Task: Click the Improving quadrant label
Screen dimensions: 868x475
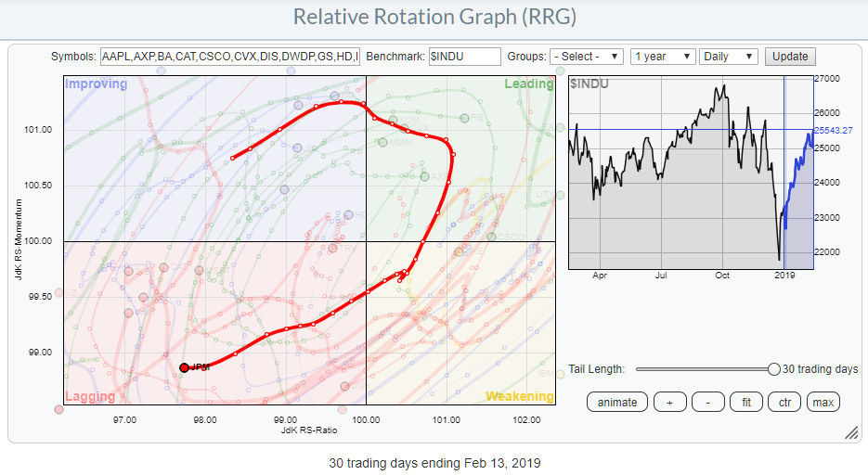Action: coord(96,84)
